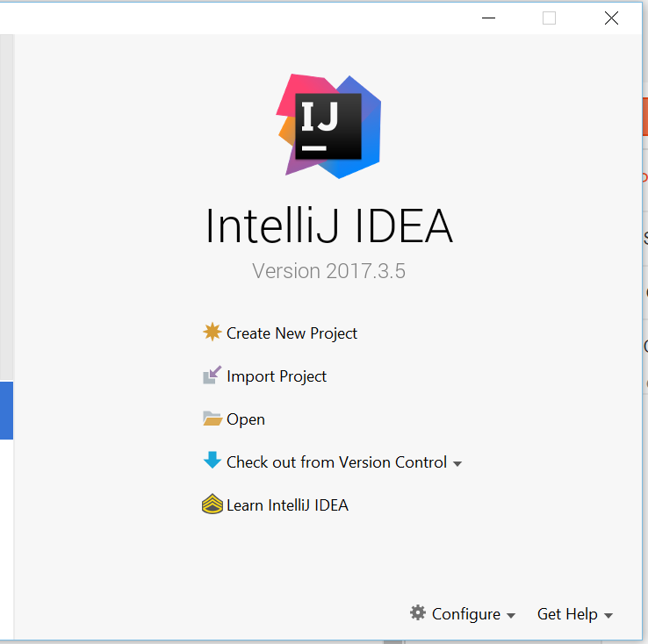
Task: Click the Open folder icon
Action: pyautogui.click(x=212, y=419)
